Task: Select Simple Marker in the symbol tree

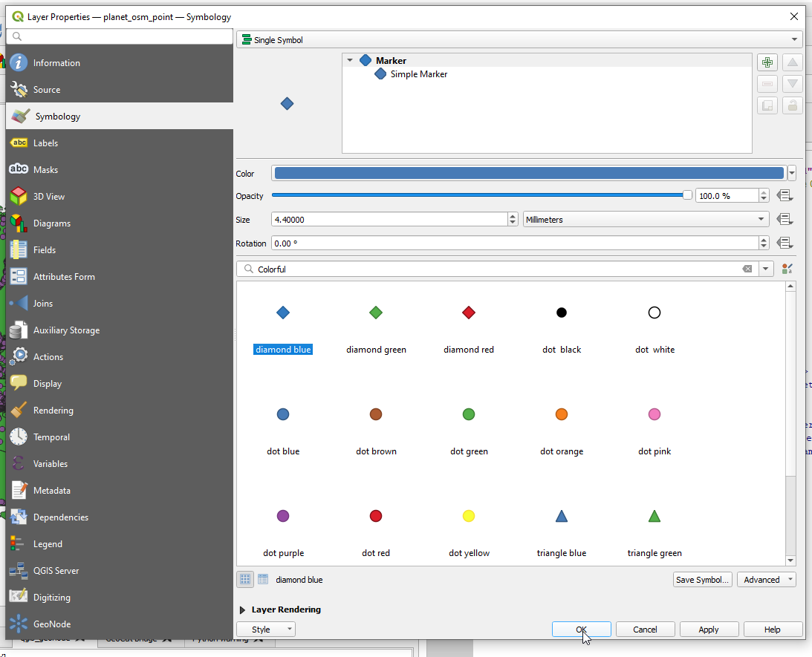Action: coord(418,74)
